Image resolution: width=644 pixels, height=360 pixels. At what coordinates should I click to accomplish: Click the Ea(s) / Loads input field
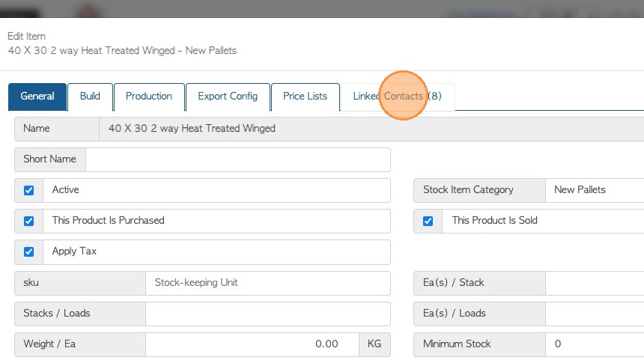click(595, 314)
